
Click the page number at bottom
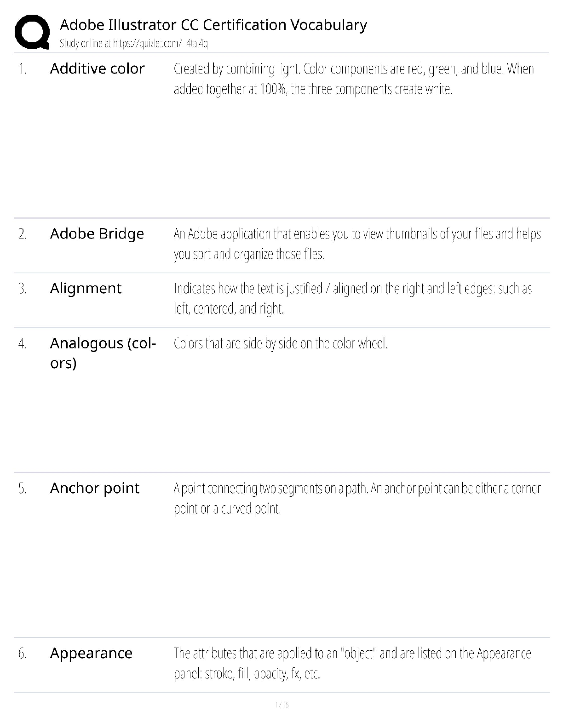pyautogui.click(x=281, y=705)
